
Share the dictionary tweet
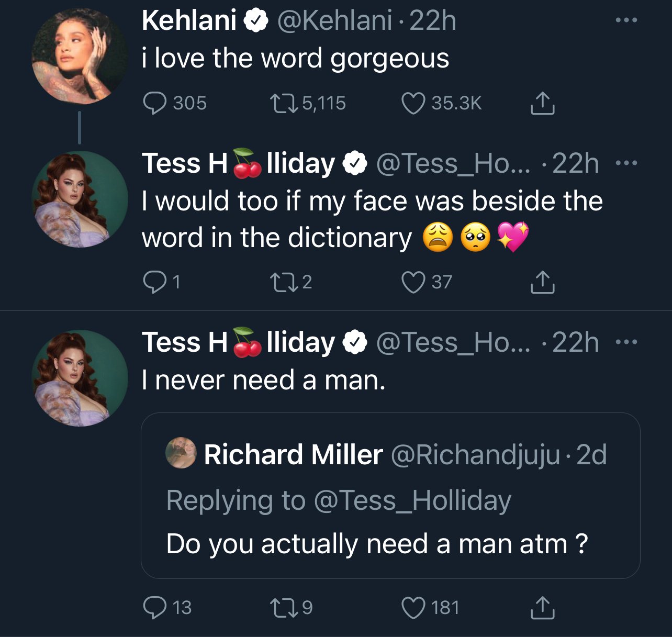point(542,282)
